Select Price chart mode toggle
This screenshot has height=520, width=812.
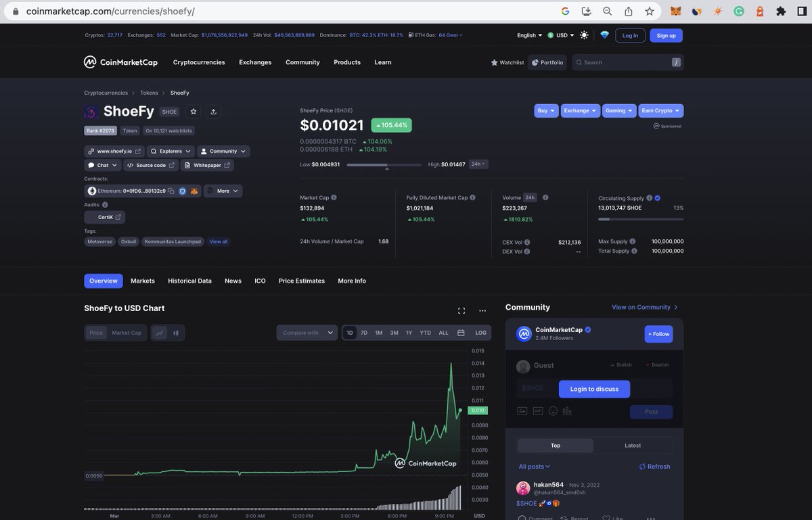coord(96,333)
